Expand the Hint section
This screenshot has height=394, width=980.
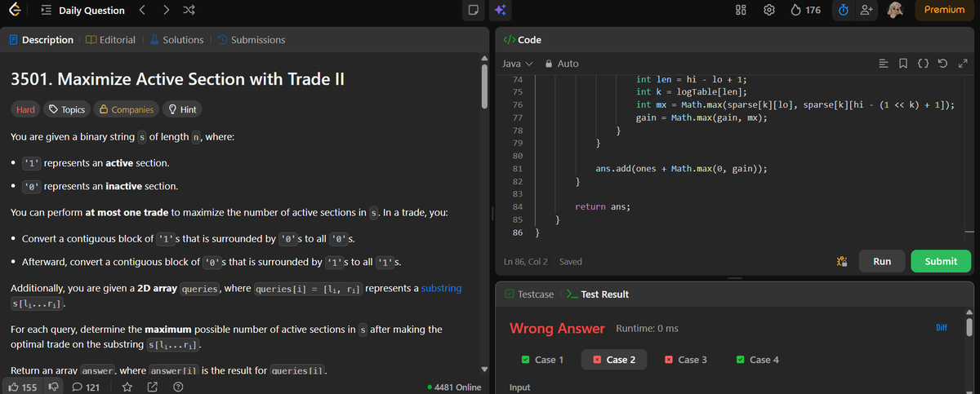182,109
